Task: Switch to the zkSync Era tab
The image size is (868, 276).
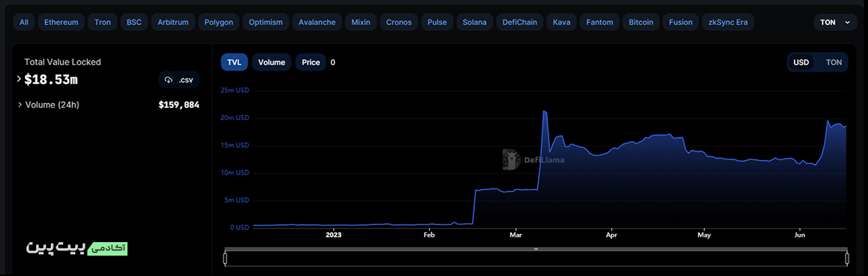Action: pyautogui.click(x=728, y=22)
